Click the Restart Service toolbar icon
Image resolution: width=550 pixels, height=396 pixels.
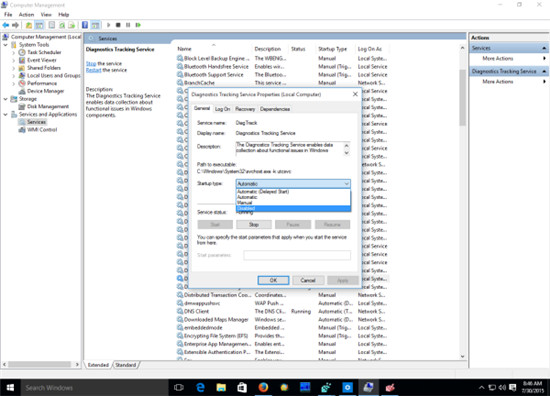(x=138, y=25)
